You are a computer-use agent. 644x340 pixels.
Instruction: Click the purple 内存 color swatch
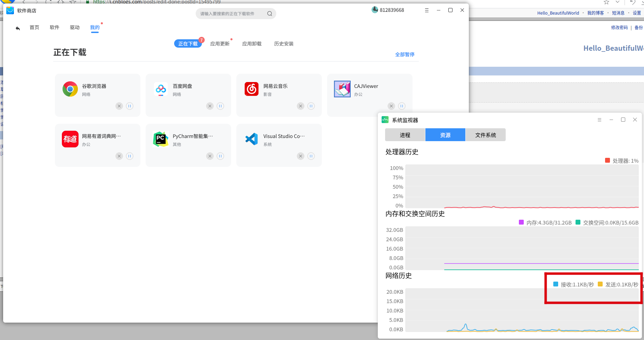[x=521, y=222]
